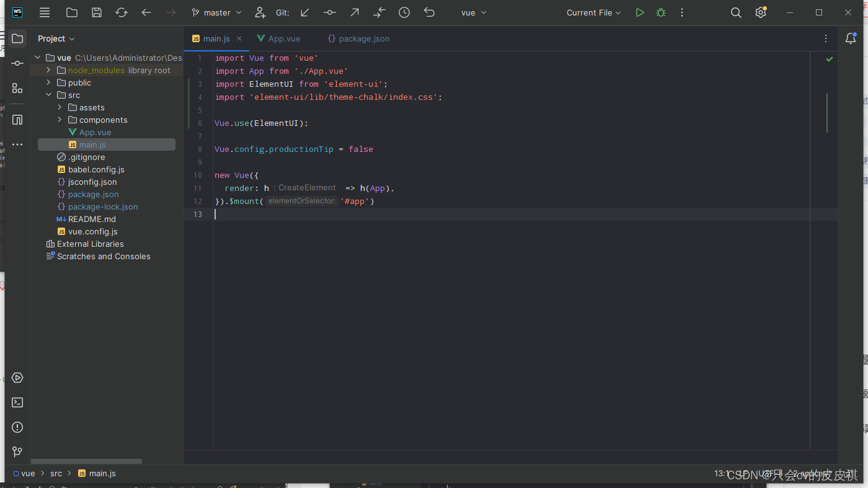Image resolution: width=868 pixels, height=488 pixels.
Task: Click the Git Commit icon
Action: click(330, 12)
